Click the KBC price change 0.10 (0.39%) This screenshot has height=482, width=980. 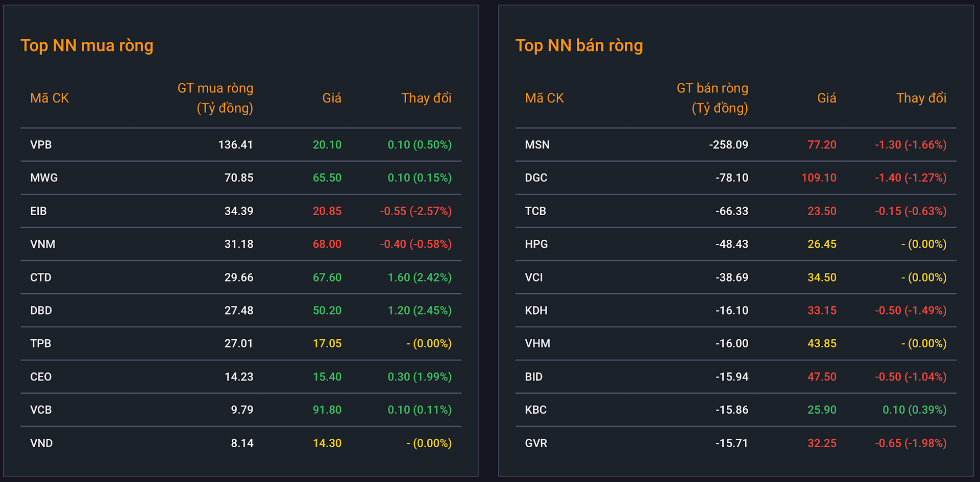914,410
